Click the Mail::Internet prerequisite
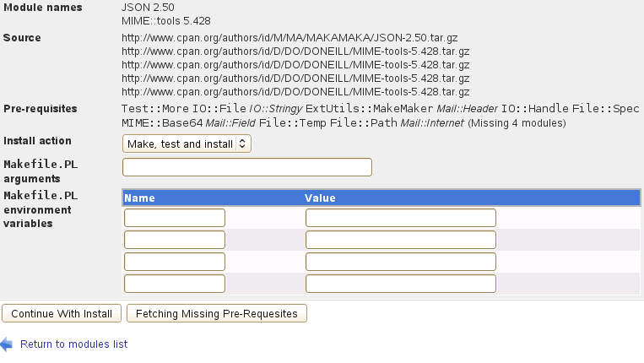Viewport: 644px width, 363px height. (x=432, y=123)
